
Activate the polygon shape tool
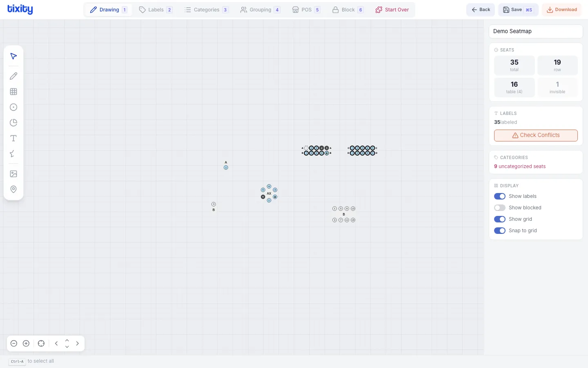coord(13,154)
